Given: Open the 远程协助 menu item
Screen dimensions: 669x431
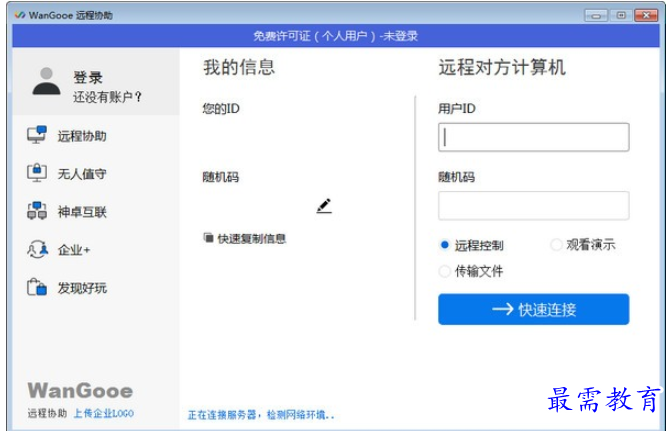Looking at the screenshot, I should pos(82,136).
